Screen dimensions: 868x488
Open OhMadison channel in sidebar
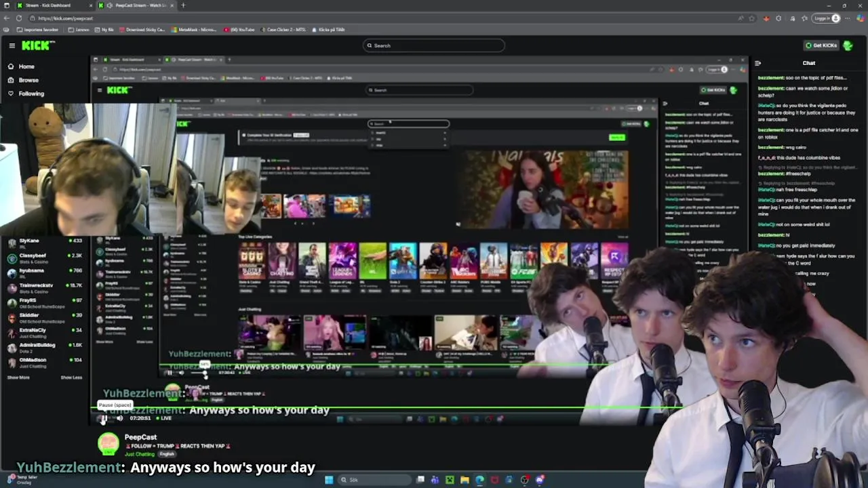pyautogui.click(x=45, y=362)
